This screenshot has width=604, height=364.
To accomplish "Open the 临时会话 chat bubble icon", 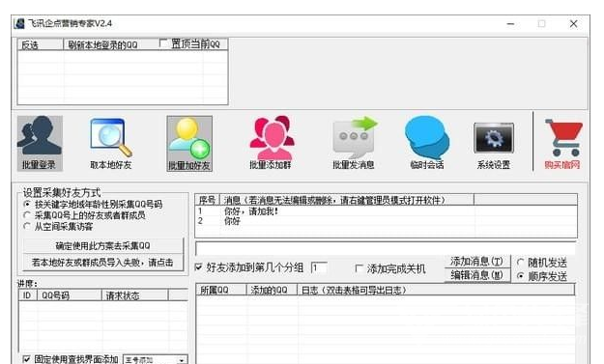I will coord(427,143).
